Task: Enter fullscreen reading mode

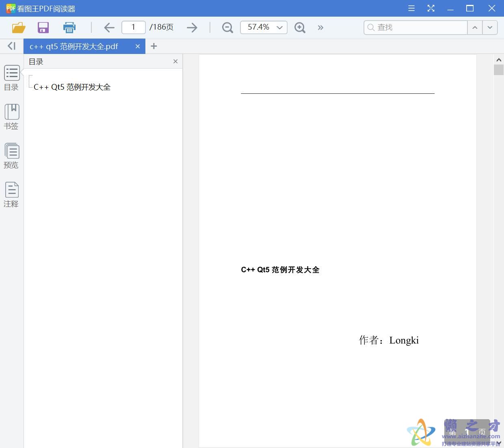Action: 431,8
